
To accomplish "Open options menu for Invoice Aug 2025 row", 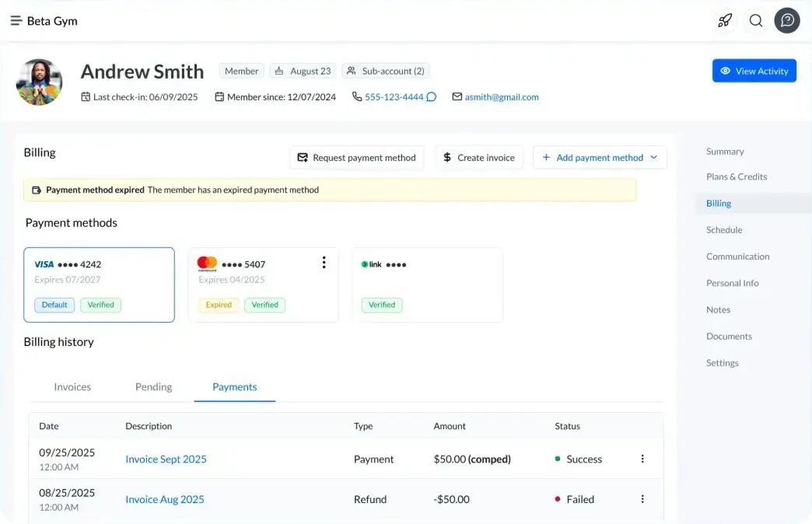I will (642, 498).
